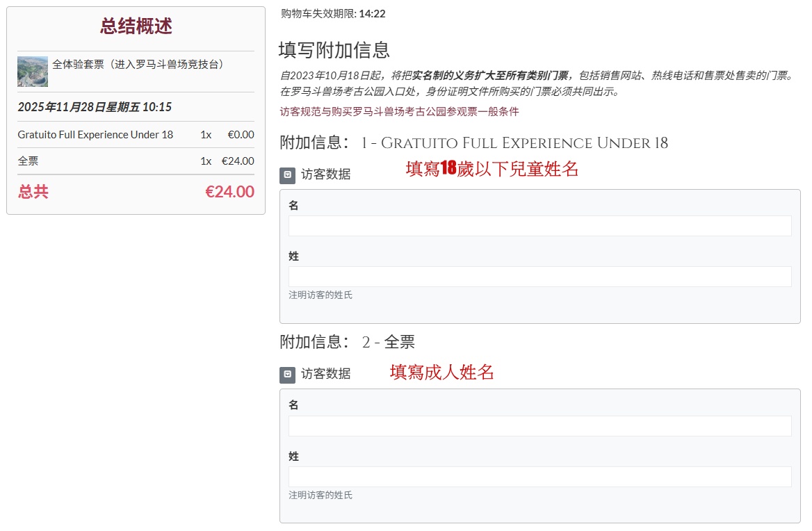Collapse the Under 18 visitor data icon
This screenshot has height=531, width=812.
pyautogui.click(x=288, y=175)
